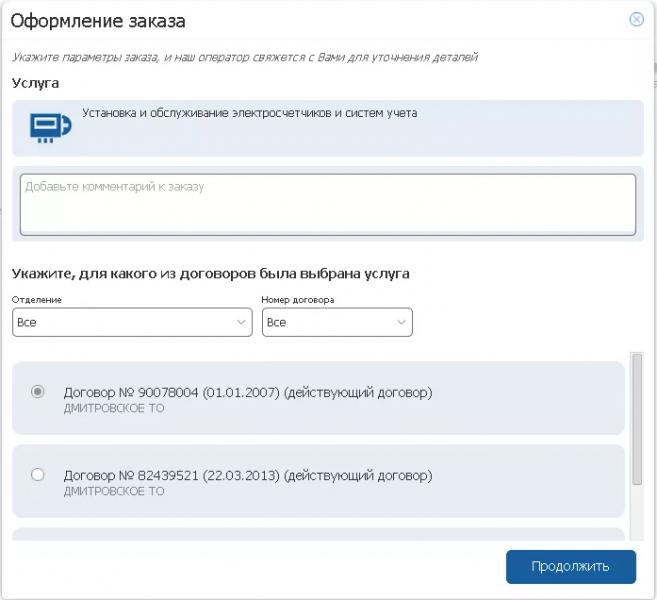Focus the order comment text field
This screenshot has height=600, width=657.
coord(327,205)
